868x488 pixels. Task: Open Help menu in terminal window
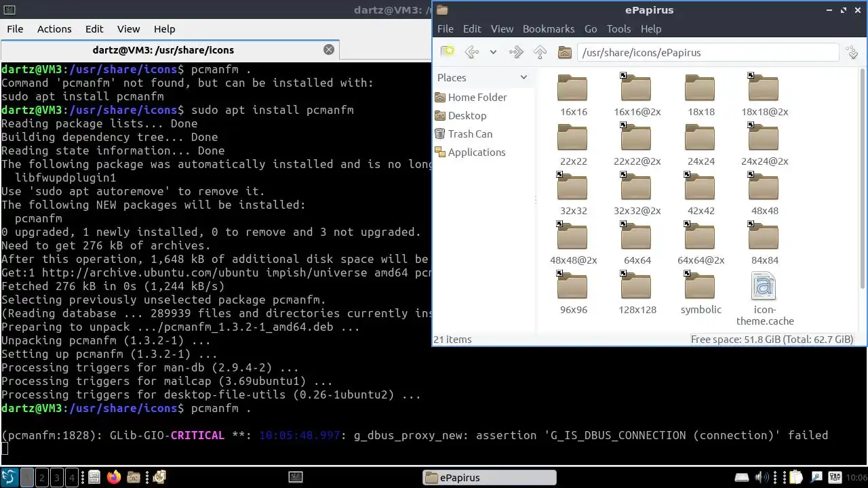pos(164,29)
